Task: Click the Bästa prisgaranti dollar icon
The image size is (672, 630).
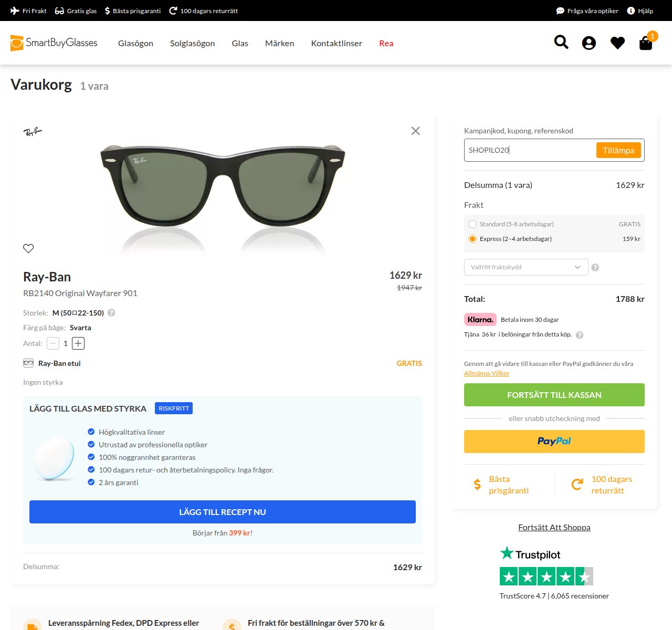Action: coord(108,10)
